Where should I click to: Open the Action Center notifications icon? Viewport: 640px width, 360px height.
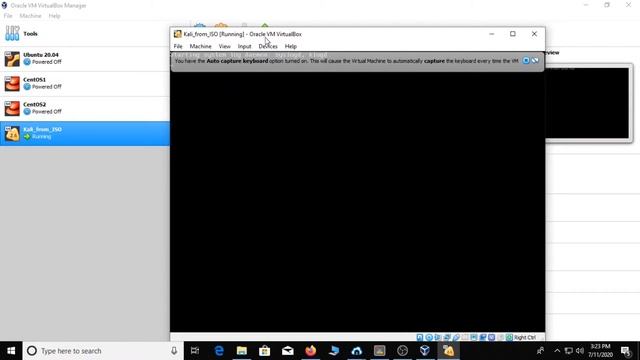[626, 351]
